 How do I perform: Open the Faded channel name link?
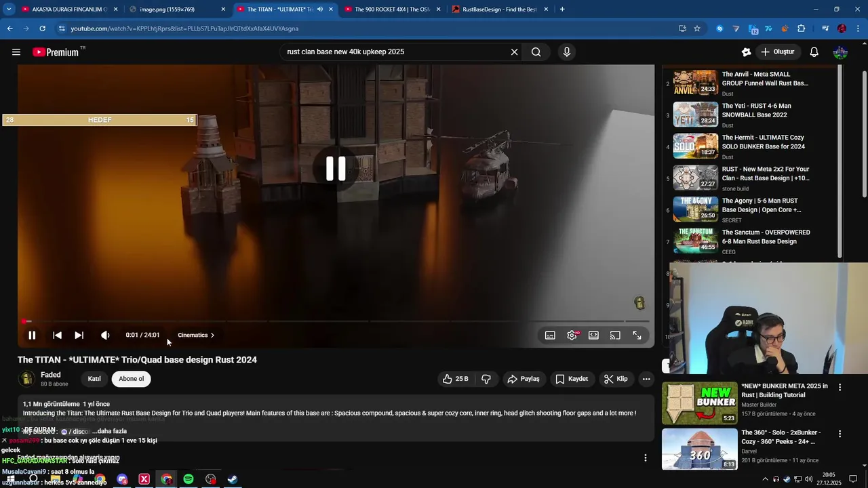coord(51,375)
